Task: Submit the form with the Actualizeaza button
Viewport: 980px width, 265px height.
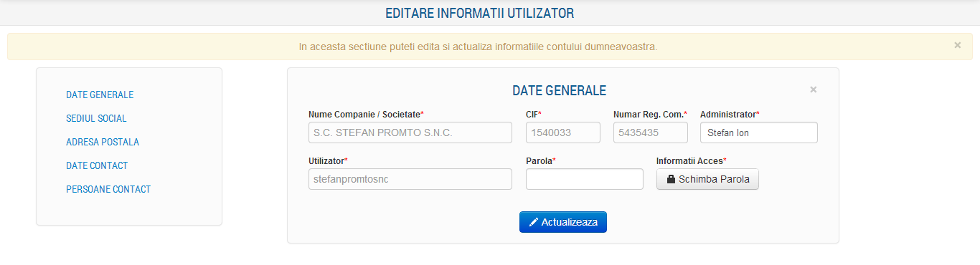Action: click(x=563, y=223)
